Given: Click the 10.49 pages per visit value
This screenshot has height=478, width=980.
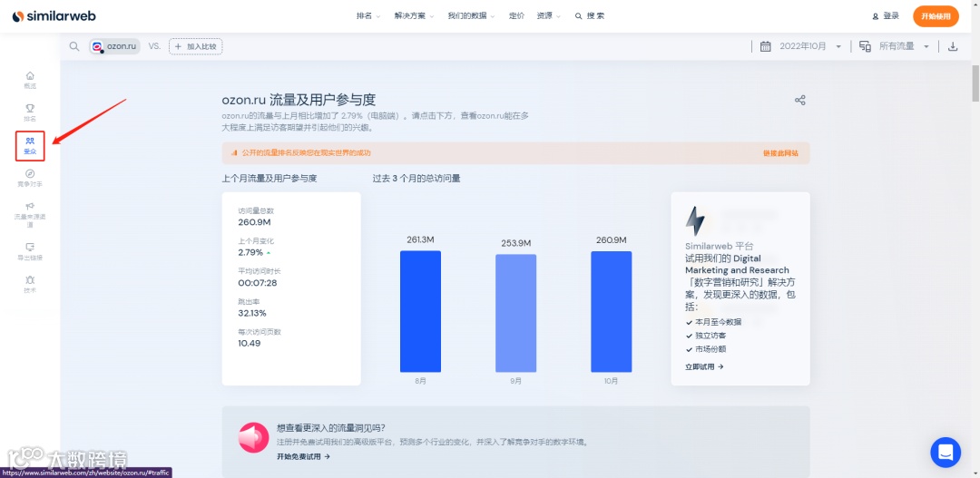Looking at the screenshot, I should pyautogui.click(x=250, y=343).
